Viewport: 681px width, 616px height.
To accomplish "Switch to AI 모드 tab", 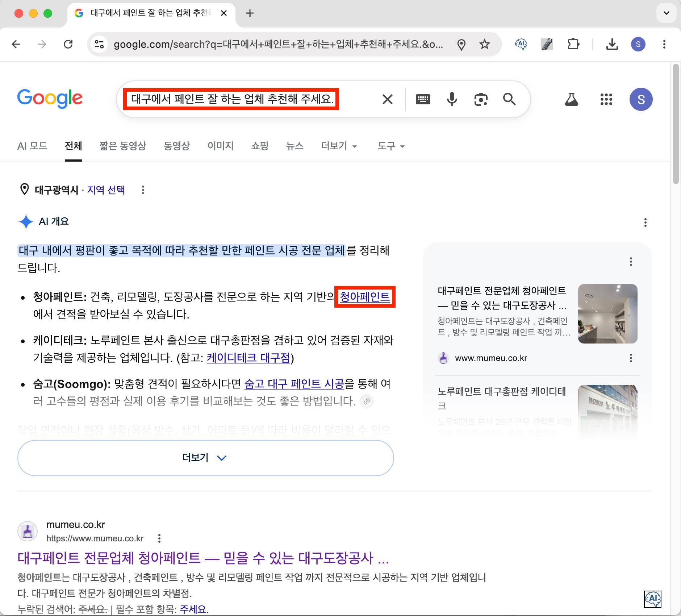I will [32, 146].
